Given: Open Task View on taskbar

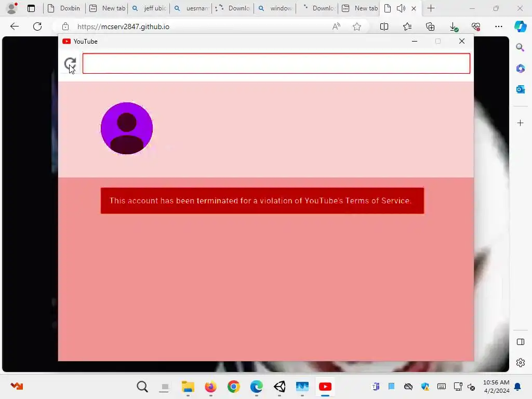Looking at the screenshot, I should click(x=165, y=387).
